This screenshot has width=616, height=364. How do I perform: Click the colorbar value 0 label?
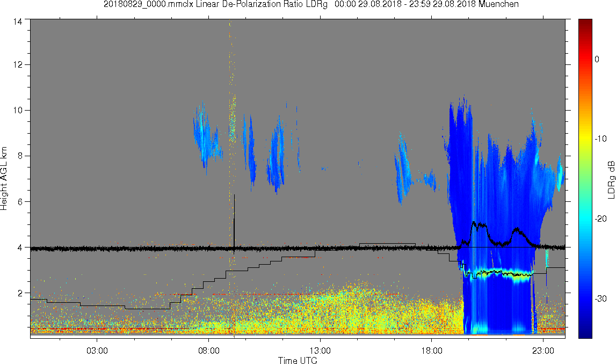pos(597,59)
